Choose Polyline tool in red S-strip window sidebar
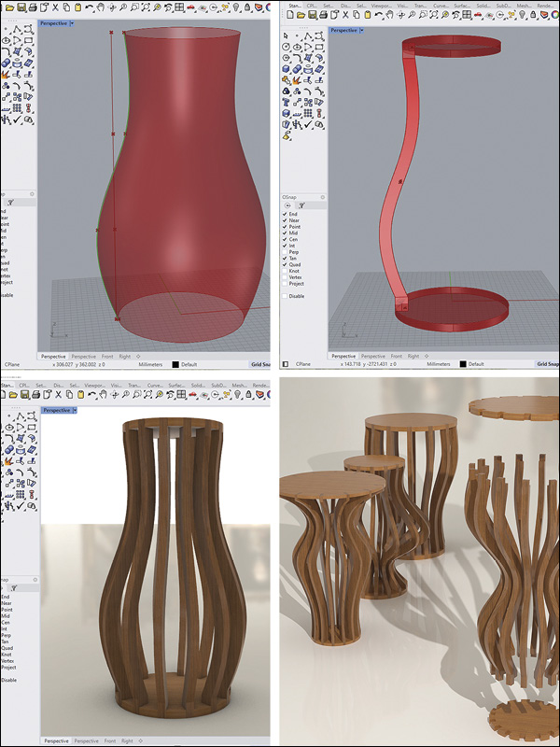 point(308,35)
